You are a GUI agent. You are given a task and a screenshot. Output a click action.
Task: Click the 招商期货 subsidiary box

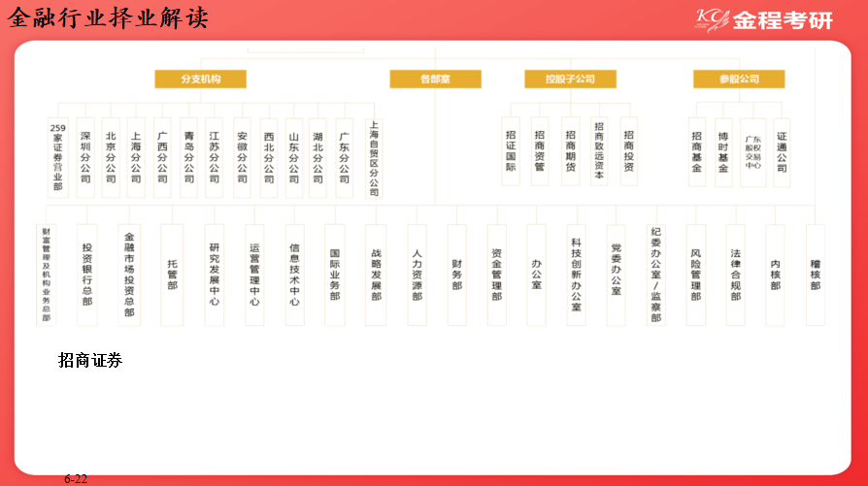click(571, 151)
